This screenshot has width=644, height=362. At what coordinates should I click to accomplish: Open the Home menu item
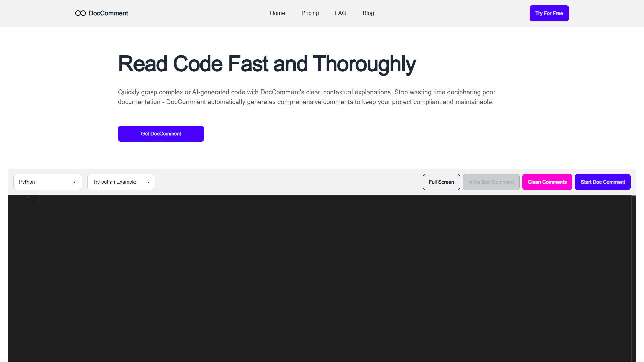[x=277, y=13]
